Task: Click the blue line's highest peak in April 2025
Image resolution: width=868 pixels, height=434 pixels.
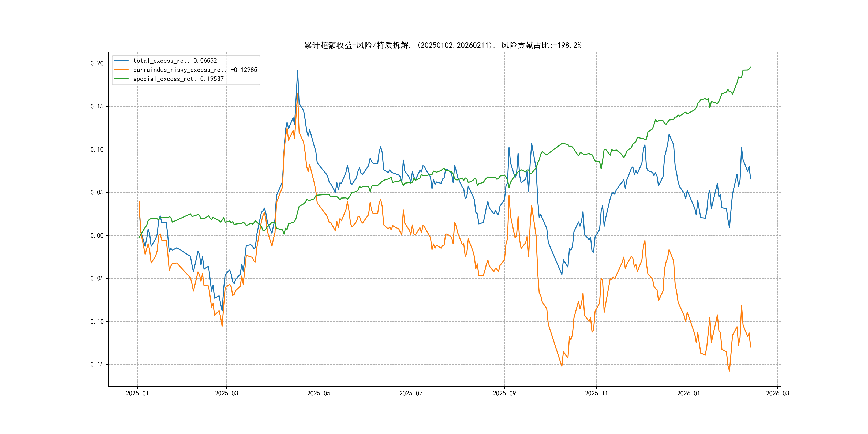Action: click(298, 71)
